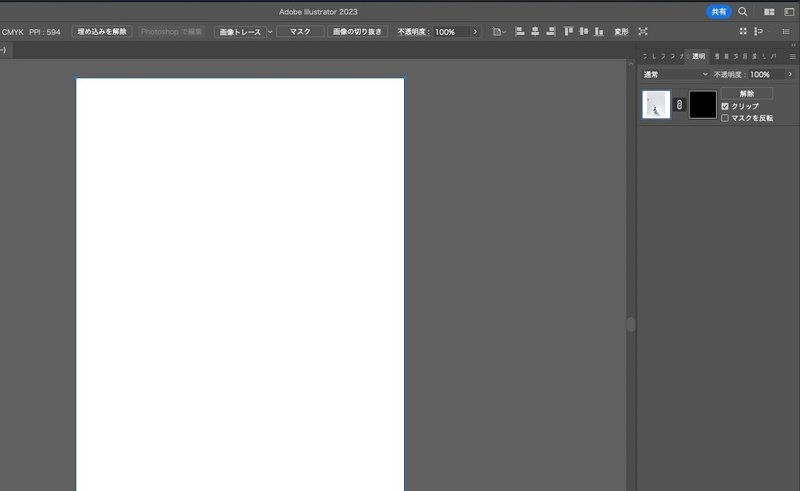
Task: Click vertical align top icon
Action: [x=568, y=32]
